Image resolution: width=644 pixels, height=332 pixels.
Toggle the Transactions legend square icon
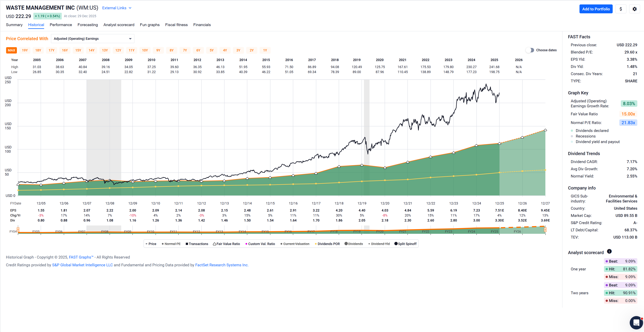pyautogui.click(x=187, y=244)
